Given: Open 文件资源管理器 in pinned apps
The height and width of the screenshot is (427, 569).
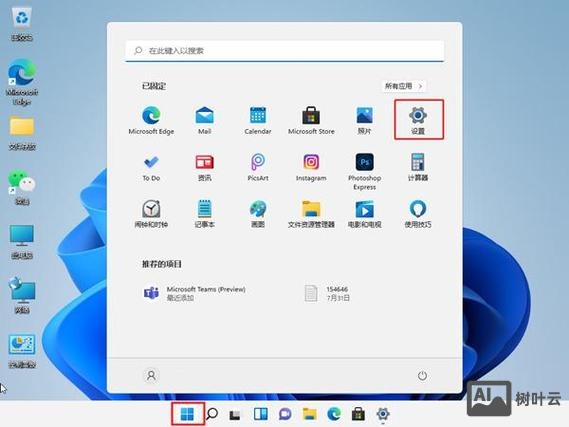Looking at the screenshot, I should point(311,214).
